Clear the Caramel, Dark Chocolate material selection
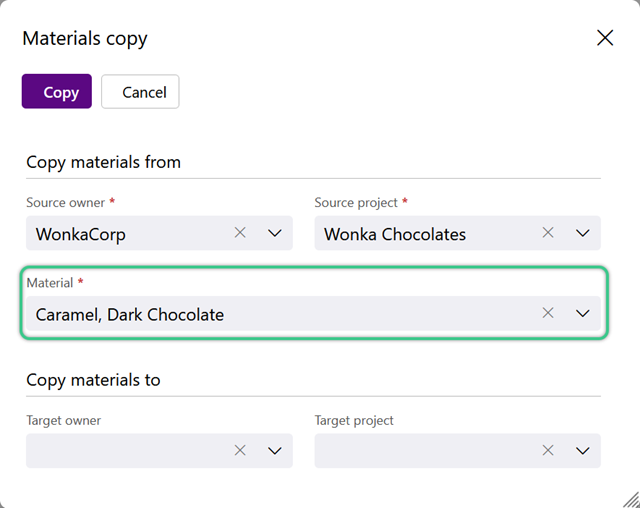The image size is (640, 508). tap(548, 313)
